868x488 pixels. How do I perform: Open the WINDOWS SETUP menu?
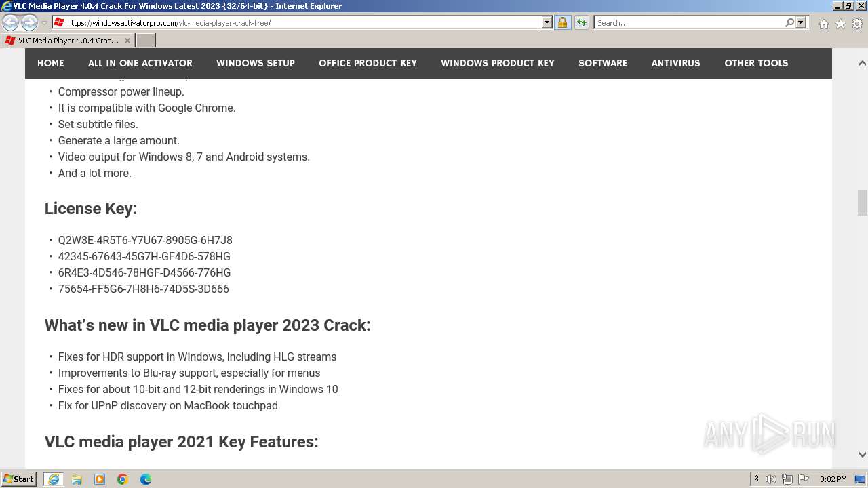coord(256,63)
